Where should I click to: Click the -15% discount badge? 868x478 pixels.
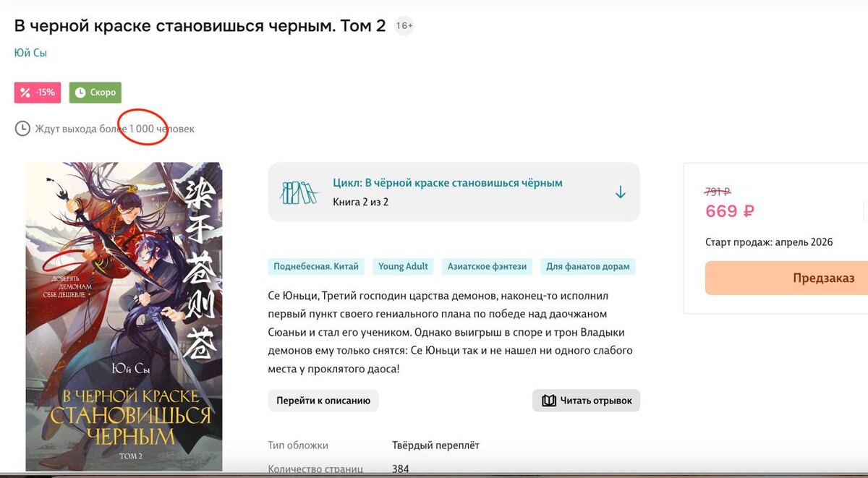pos(38,93)
